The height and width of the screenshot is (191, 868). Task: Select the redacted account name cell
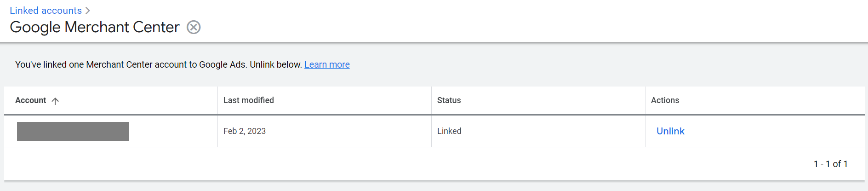(73, 131)
